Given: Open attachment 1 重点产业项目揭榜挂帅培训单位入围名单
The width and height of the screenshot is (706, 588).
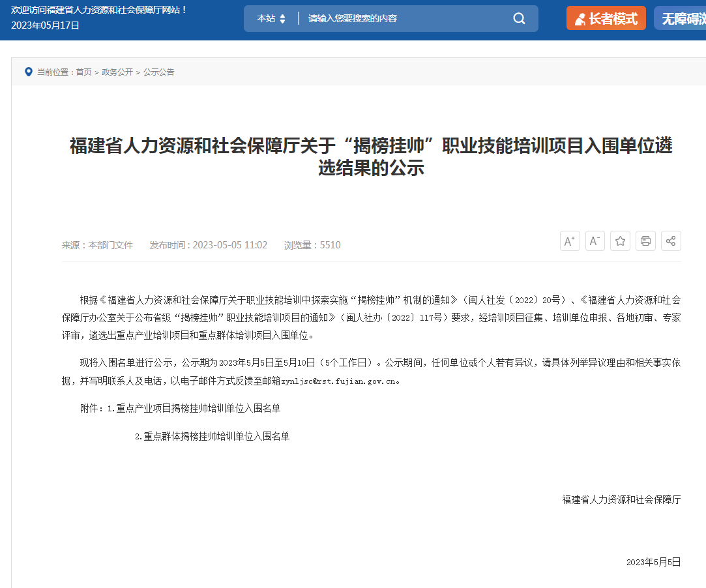Looking at the screenshot, I should click(x=194, y=408).
